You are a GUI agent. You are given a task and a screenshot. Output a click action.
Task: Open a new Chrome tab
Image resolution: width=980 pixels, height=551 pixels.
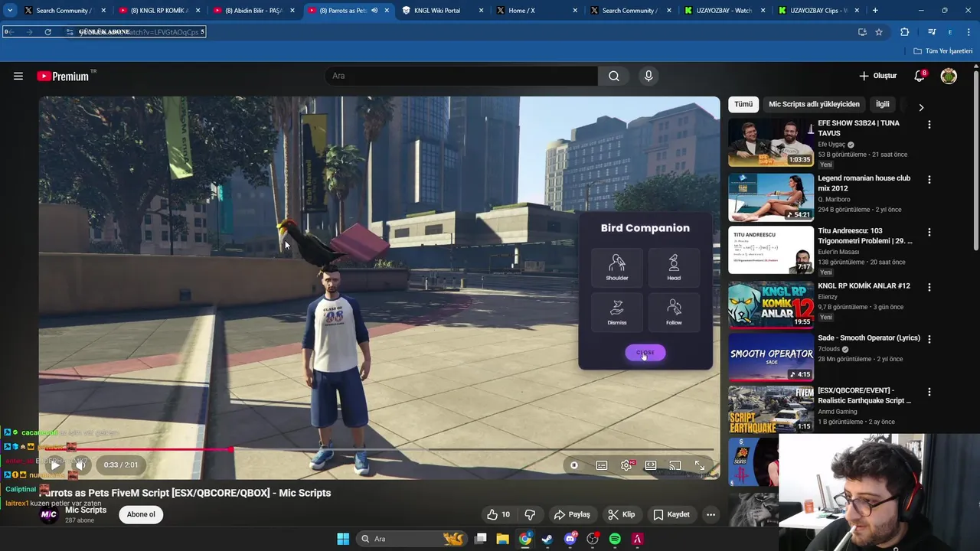[875, 11]
